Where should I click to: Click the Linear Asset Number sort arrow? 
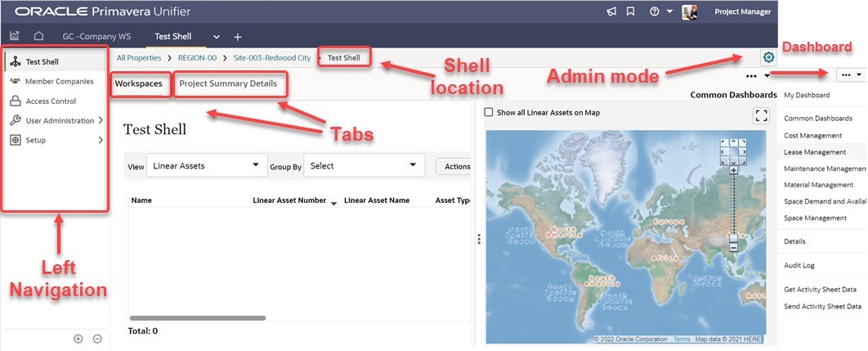coord(333,204)
